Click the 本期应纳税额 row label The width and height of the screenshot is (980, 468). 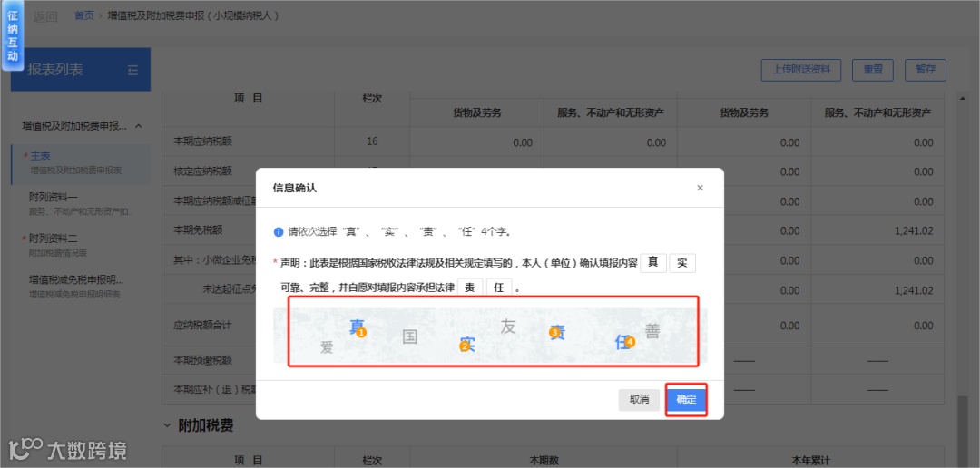pyautogui.click(x=202, y=141)
